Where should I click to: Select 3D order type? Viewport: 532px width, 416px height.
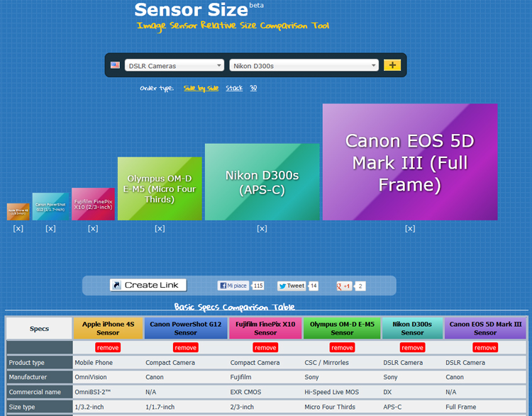click(253, 88)
